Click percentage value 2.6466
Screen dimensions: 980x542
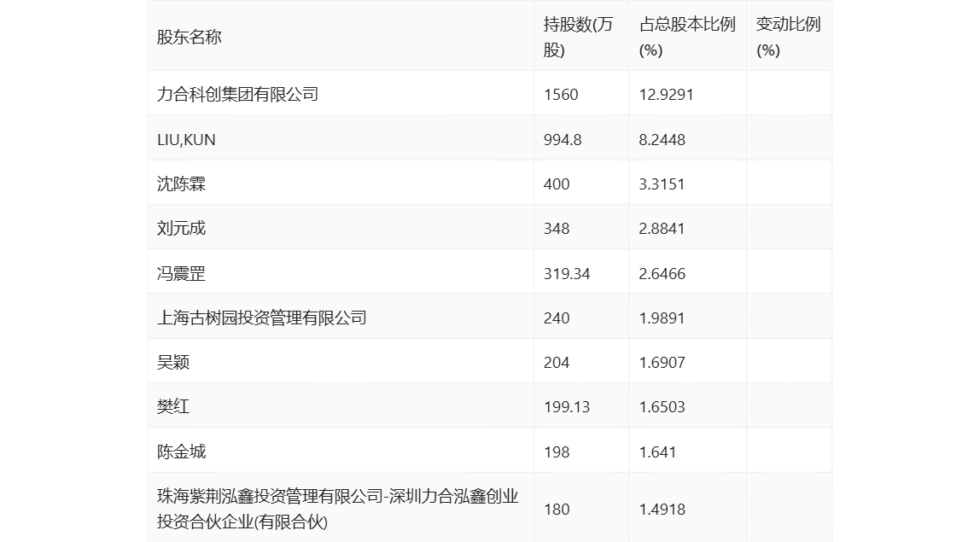click(662, 273)
